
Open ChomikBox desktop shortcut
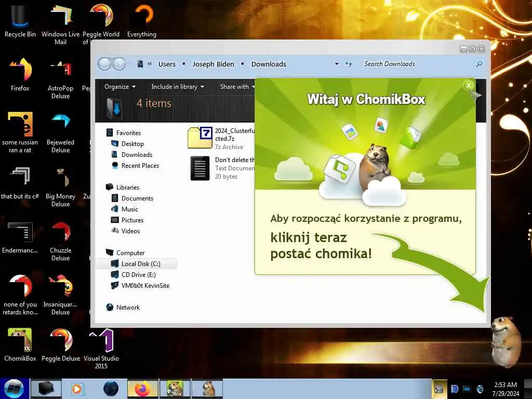[x=20, y=345]
